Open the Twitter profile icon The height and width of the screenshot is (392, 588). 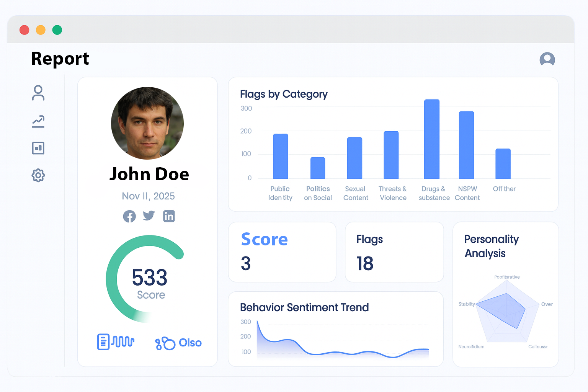(x=149, y=216)
